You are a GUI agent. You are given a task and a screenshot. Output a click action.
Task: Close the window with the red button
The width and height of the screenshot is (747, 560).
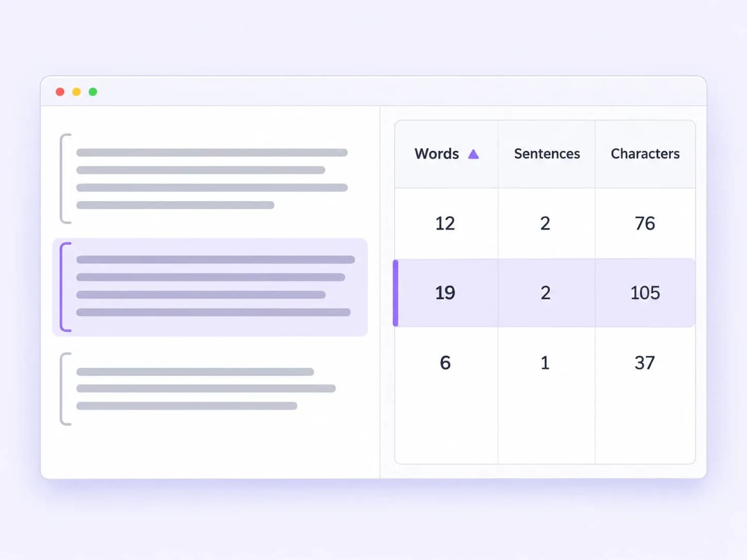click(60, 92)
